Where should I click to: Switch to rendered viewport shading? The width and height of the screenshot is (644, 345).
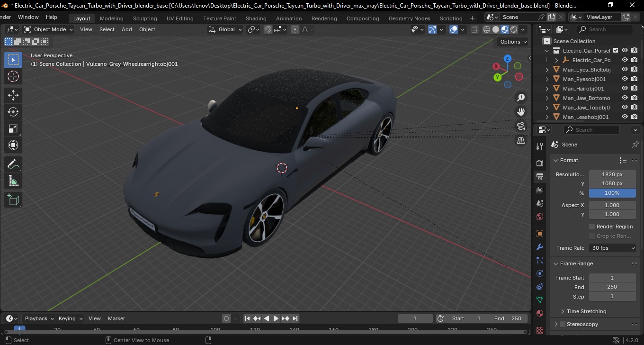pyautogui.click(x=514, y=29)
